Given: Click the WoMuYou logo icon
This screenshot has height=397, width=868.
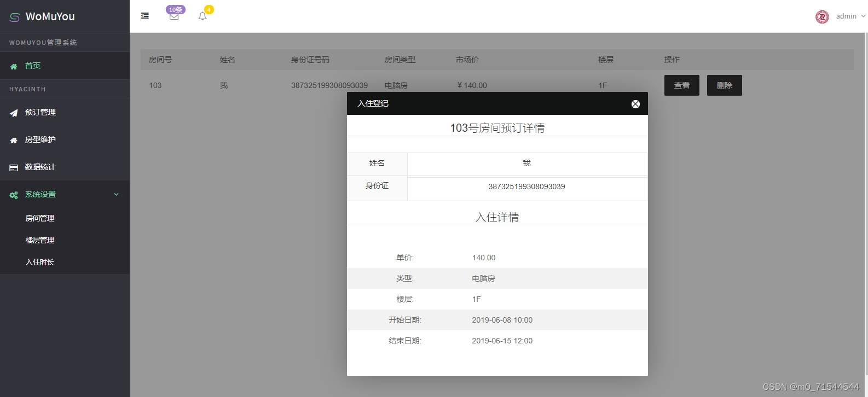Looking at the screenshot, I should tap(15, 17).
